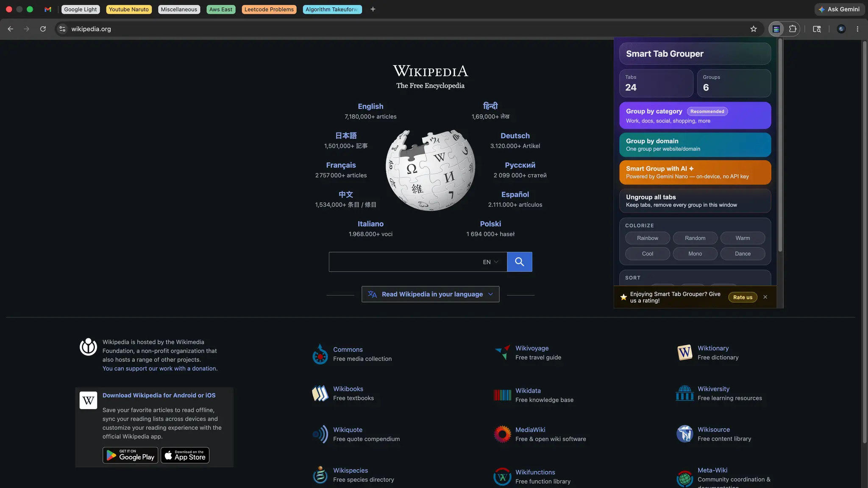Expand the Algorithm Takeuforward tab group
The image size is (868, 488).
click(332, 9)
